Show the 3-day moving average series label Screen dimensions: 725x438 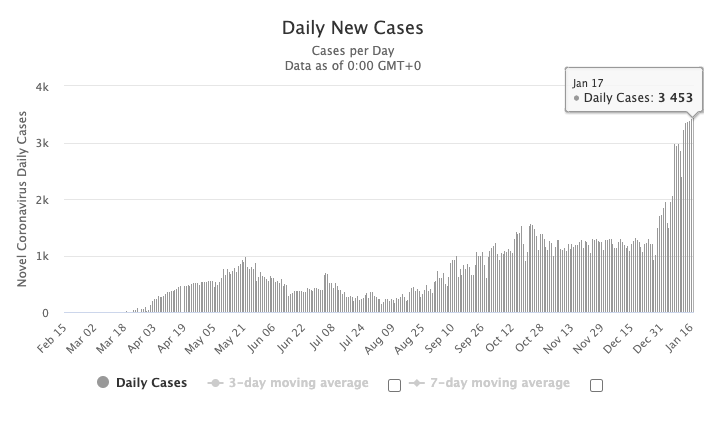[298, 383]
